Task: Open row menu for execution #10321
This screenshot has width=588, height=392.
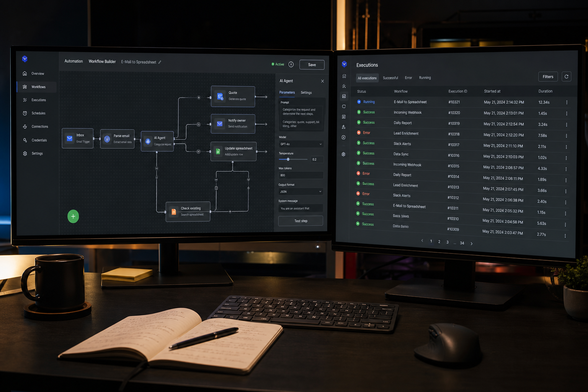Action: pos(567,102)
